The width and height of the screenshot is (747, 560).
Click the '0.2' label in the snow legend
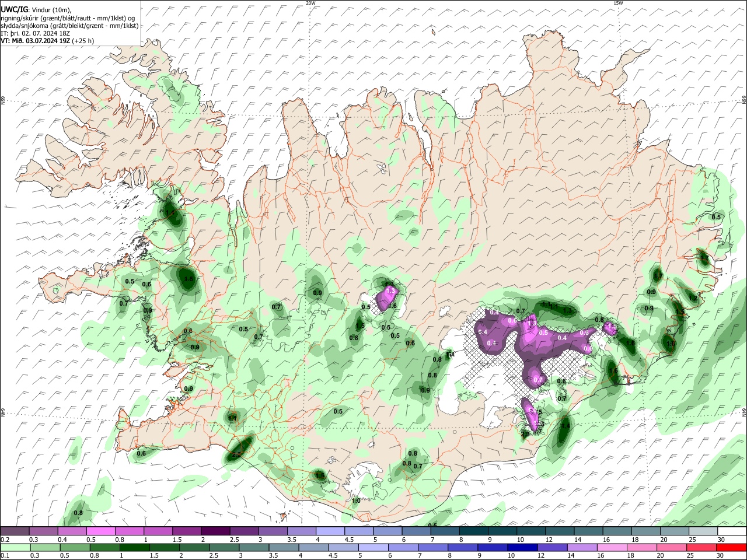pos(5,540)
